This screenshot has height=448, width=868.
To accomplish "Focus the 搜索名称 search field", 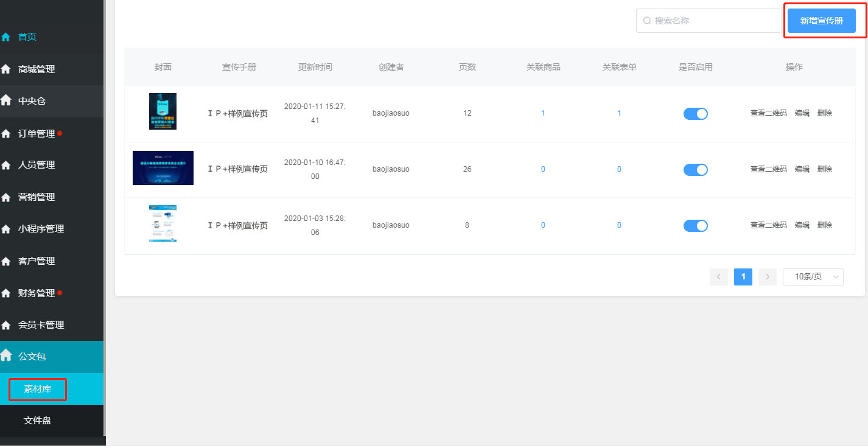I will [x=709, y=21].
